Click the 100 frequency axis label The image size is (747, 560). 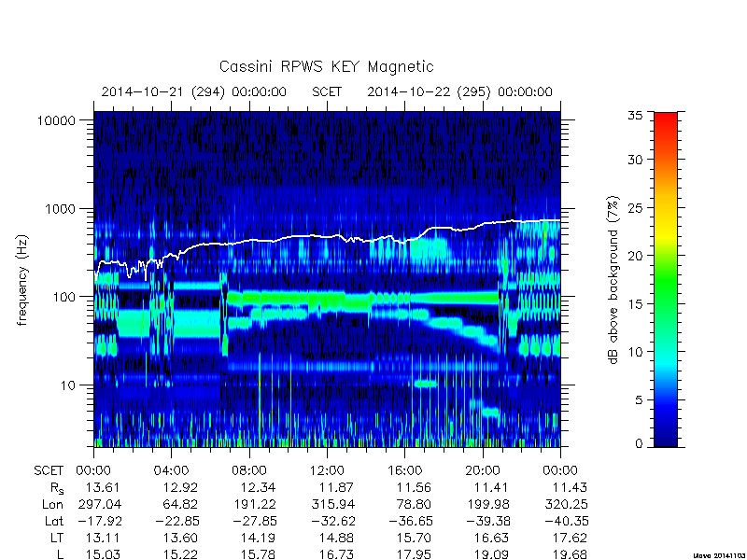64,297
